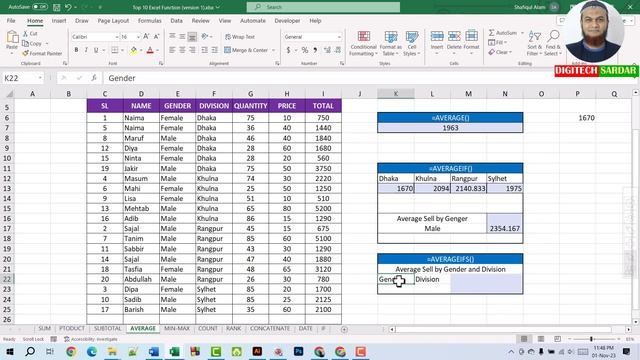Open Illustrator from the taskbar
Screen dimensions: 640x360
257,351
